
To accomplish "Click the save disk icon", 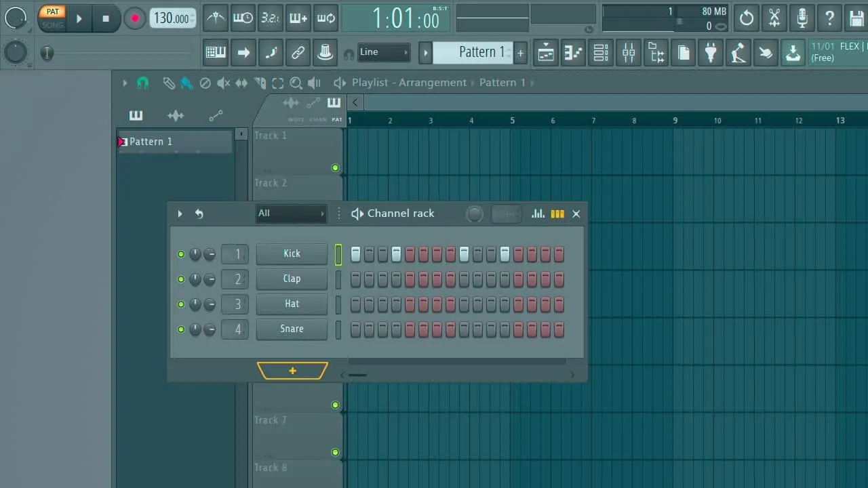I will pos(856,18).
